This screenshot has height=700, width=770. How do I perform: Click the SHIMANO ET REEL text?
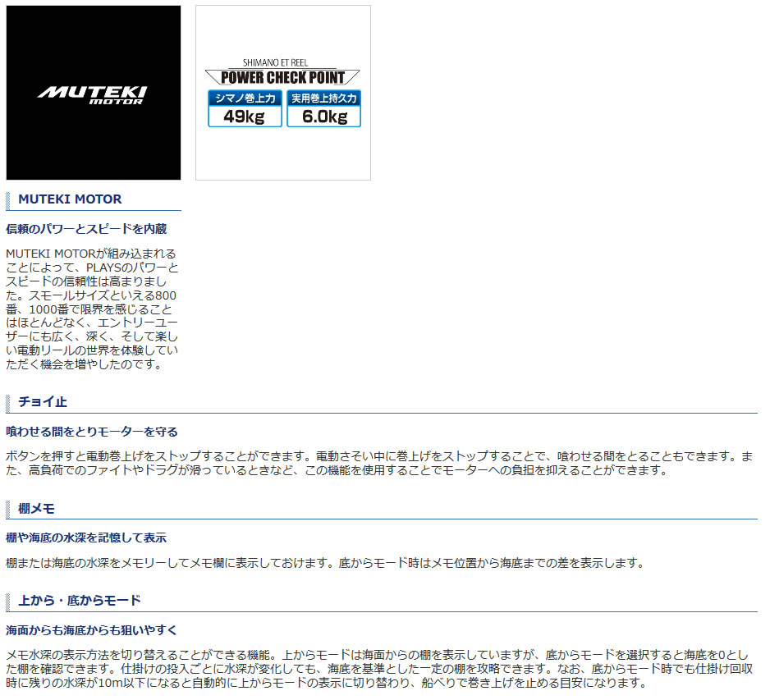tap(282, 62)
